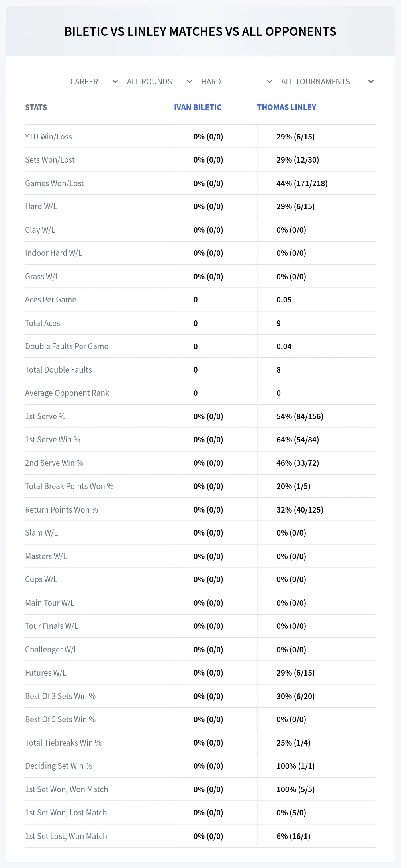This screenshot has width=401, height=868.
Task: Click the chevron beside ALL TOURNAMENTS
Action: click(371, 82)
